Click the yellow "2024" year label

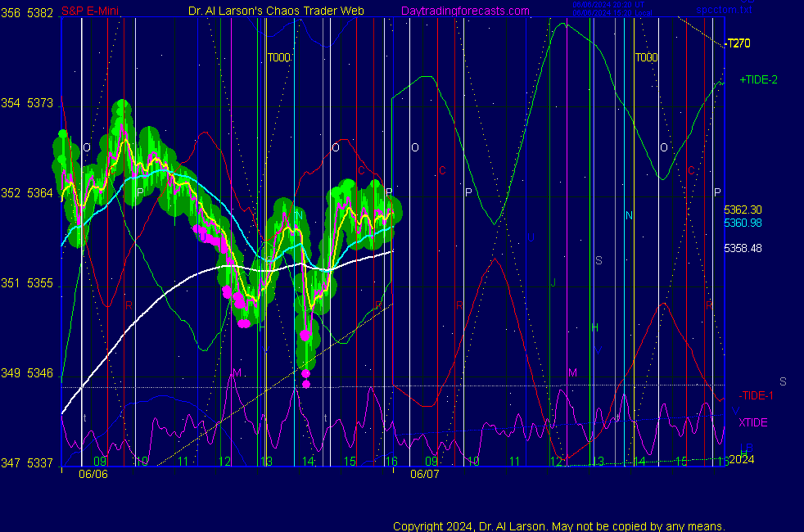point(742,459)
